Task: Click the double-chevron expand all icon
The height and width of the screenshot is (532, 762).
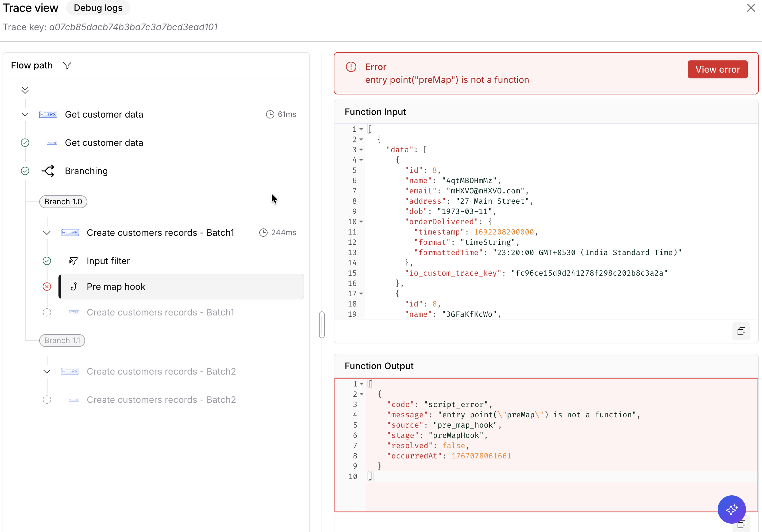Action: pyautogui.click(x=25, y=90)
